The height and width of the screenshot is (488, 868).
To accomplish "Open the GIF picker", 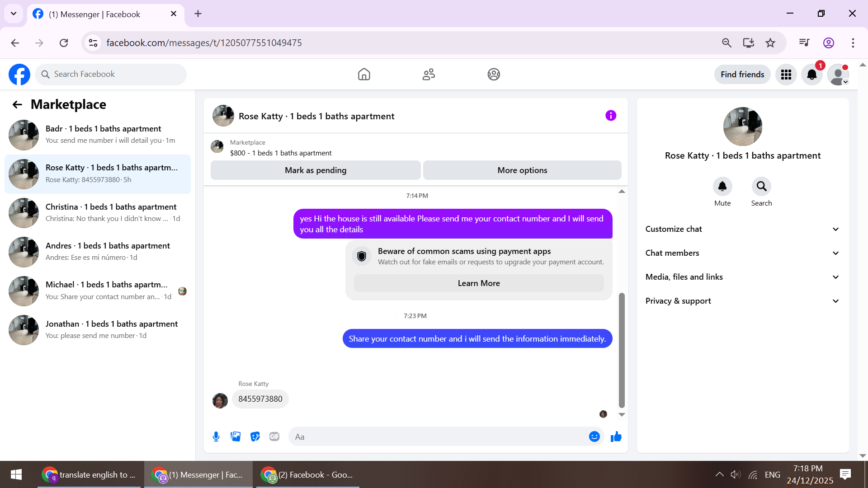I will point(274,436).
